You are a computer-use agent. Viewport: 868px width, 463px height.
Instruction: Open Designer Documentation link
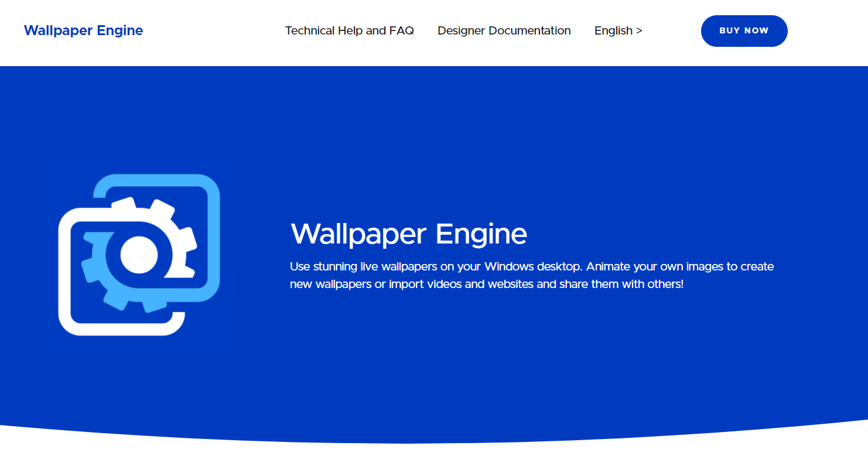(504, 30)
